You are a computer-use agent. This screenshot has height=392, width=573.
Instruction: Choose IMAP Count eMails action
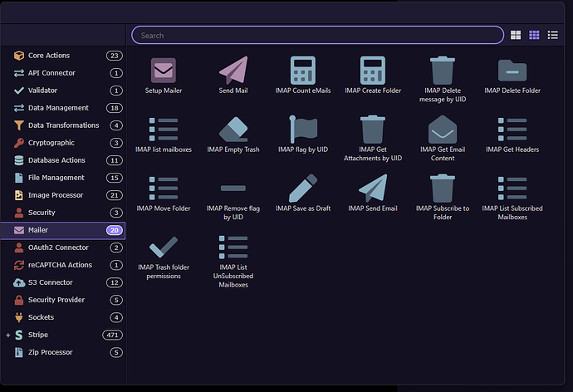(x=303, y=76)
